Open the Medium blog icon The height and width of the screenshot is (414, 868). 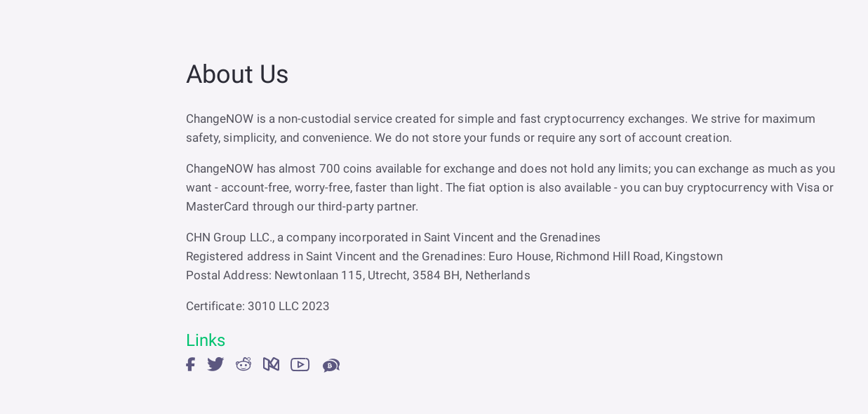[271, 364]
